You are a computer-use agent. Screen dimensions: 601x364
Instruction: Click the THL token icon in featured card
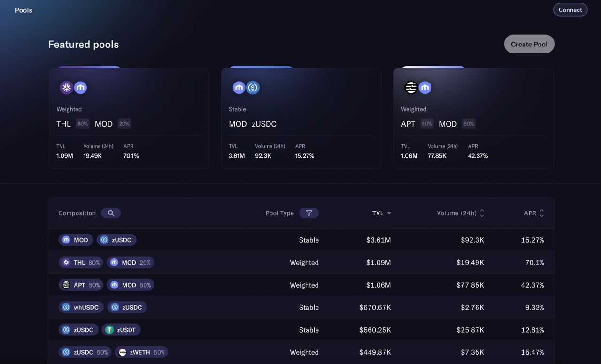(x=67, y=88)
